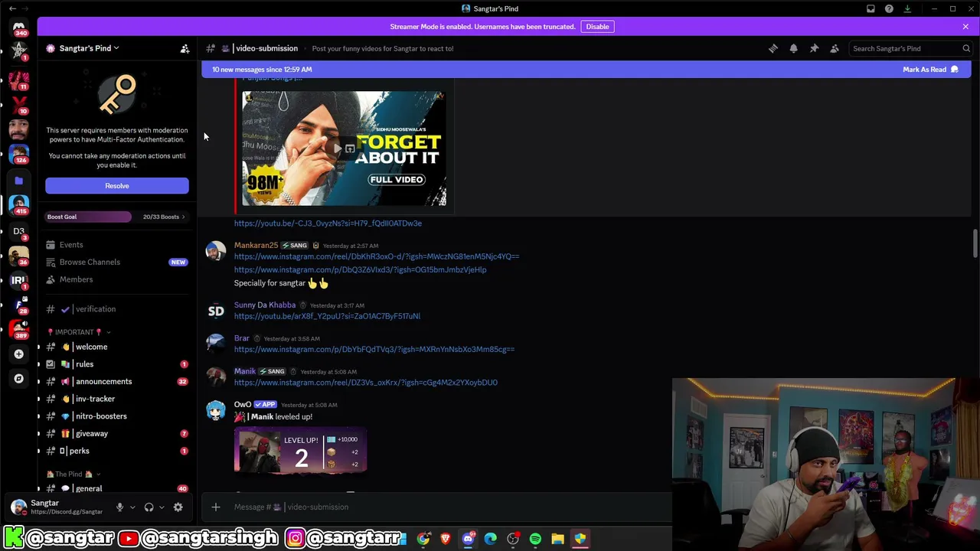980x551 pixels.
Task: Toggle headphones deafen
Action: pos(149,507)
